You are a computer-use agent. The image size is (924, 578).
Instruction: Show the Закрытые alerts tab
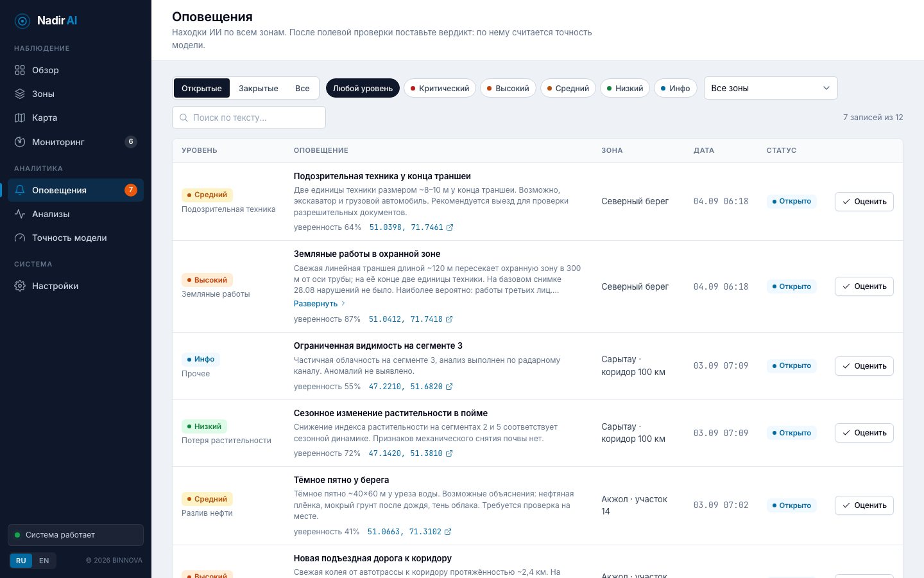click(259, 88)
